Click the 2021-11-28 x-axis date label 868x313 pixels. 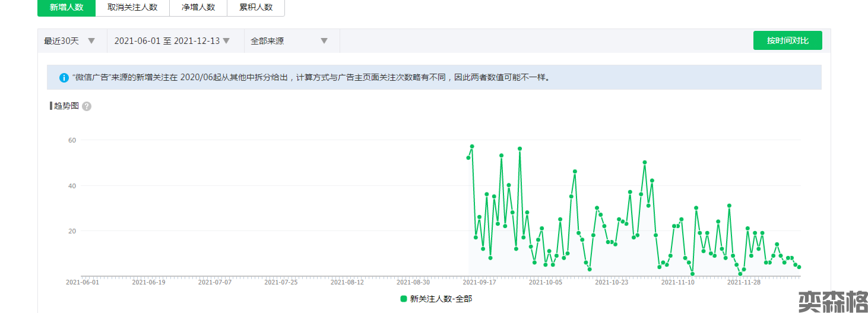pos(744,283)
